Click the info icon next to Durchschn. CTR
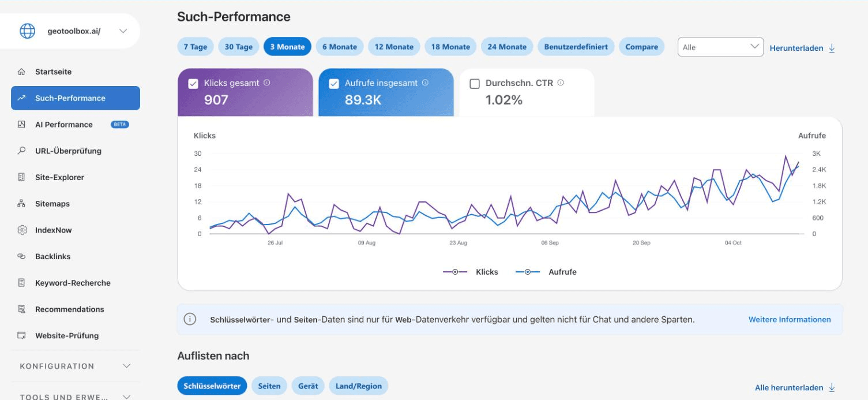Image resolution: width=868 pixels, height=400 pixels. click(x=561, y=83)
